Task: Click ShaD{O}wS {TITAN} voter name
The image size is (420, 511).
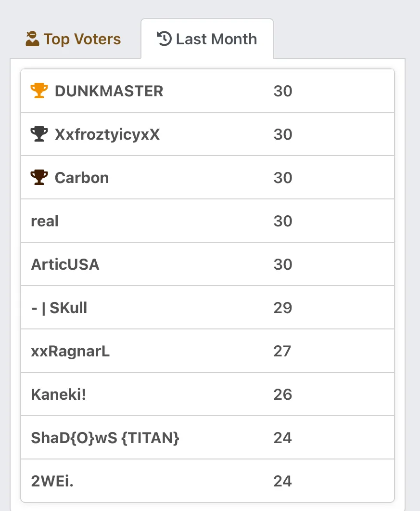Action: [x=105, y=438]
